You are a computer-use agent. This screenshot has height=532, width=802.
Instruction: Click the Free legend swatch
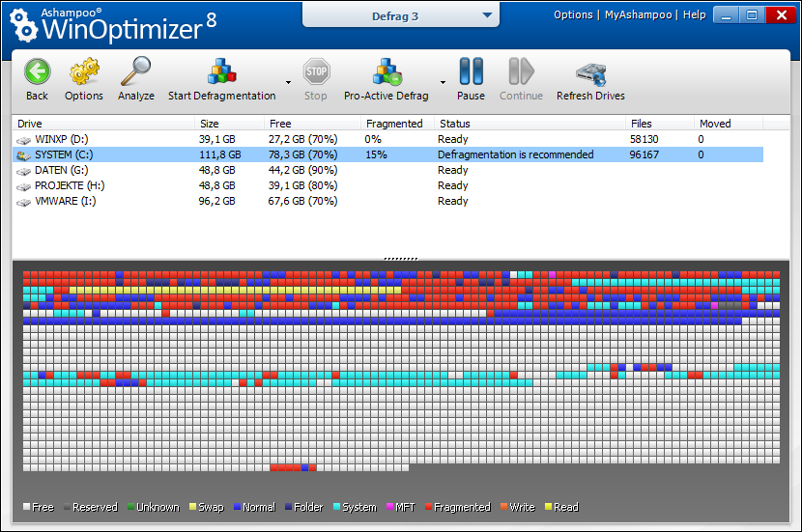[27, 507]
